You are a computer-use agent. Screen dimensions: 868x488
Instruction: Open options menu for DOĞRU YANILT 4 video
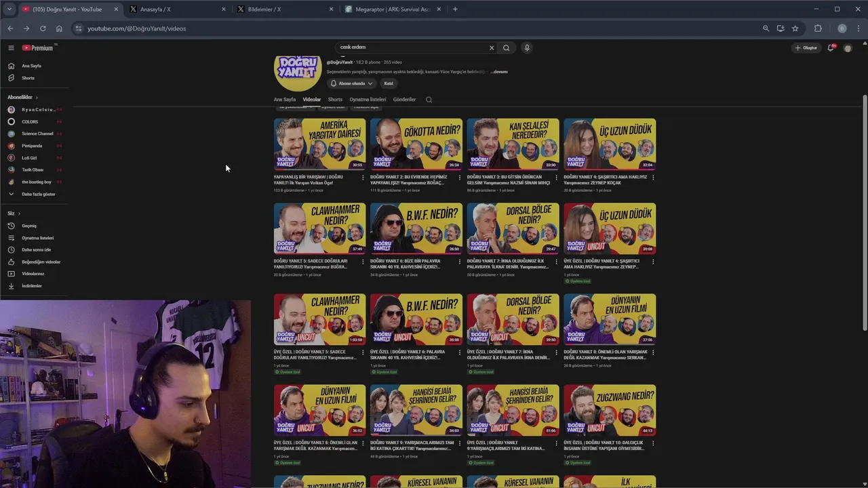[652, 178]
